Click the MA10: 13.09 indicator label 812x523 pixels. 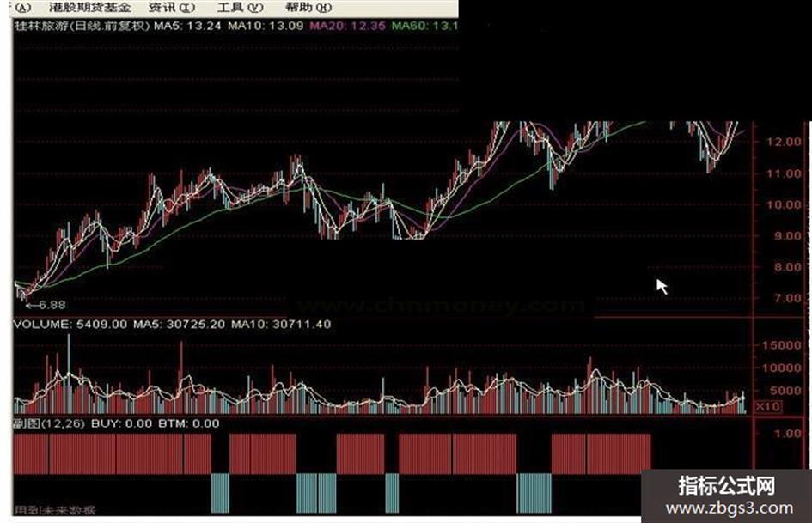266,26
